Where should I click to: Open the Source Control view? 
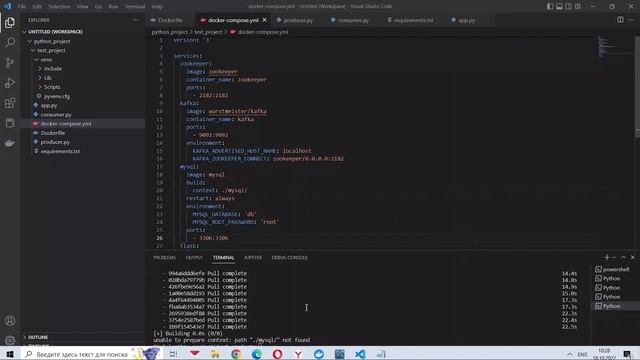(x=10, y=62)
